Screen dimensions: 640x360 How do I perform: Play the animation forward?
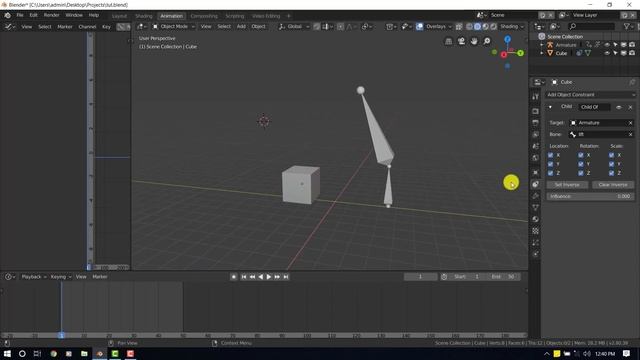click(x=269, y=277)
